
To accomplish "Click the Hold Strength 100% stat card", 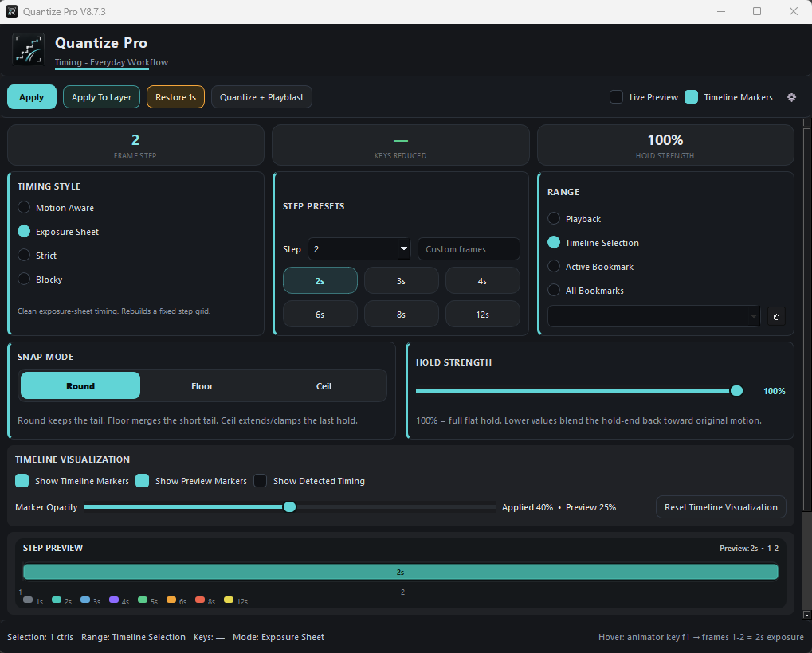I will [665, 145].
